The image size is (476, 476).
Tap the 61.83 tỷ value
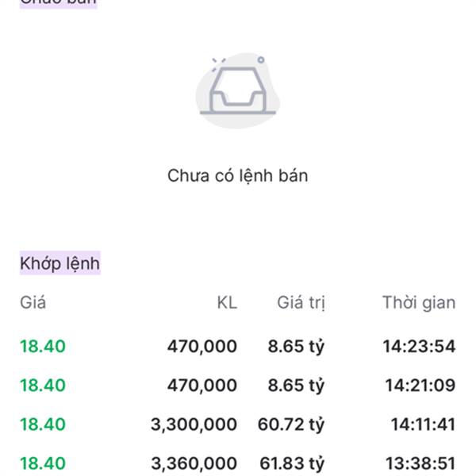click(x=292, y=463)
